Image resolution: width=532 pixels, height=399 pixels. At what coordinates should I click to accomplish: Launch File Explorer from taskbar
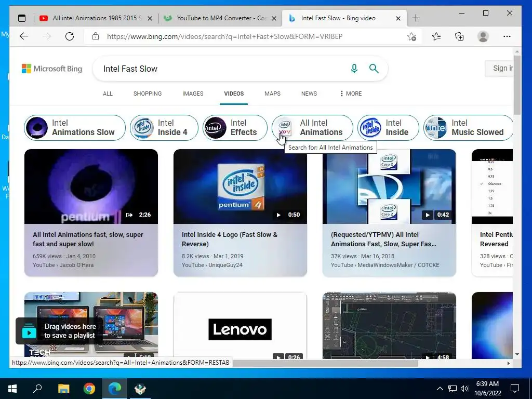tap(63, 389)
